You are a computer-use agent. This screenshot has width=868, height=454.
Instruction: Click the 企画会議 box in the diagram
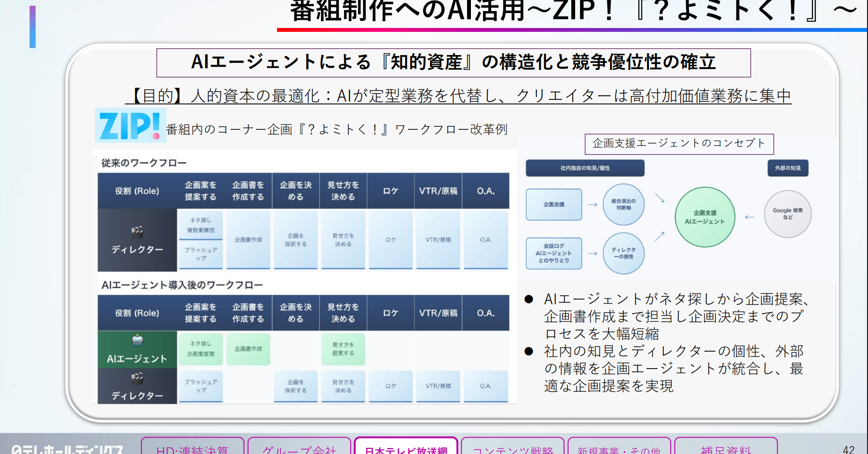(x=554, y=205)
